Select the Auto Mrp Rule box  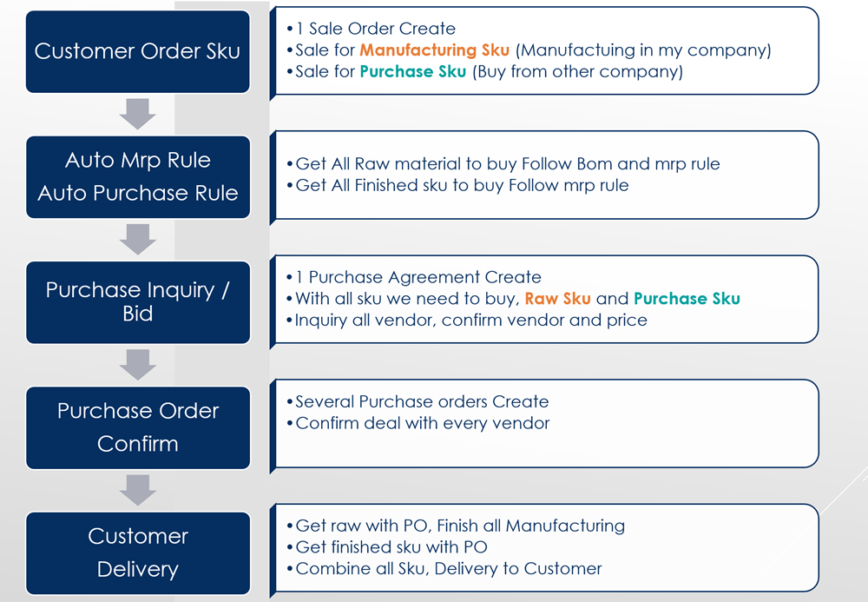coord(138,177)
